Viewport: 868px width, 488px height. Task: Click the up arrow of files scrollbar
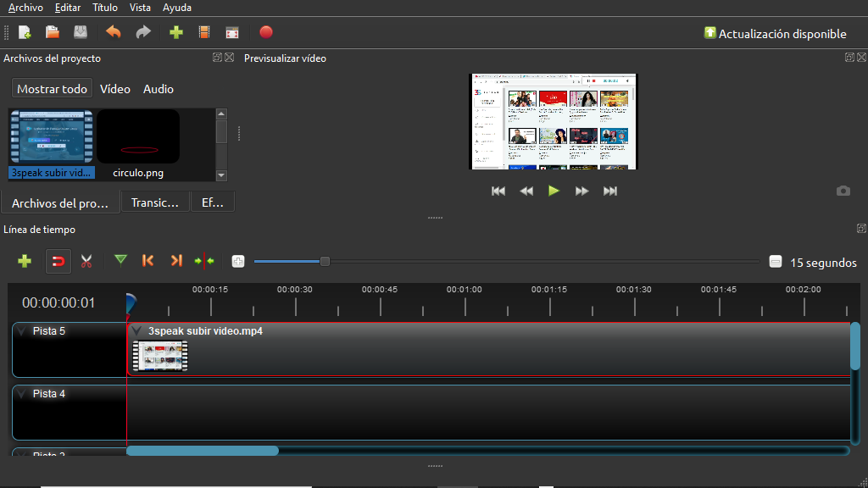[221, 114]
